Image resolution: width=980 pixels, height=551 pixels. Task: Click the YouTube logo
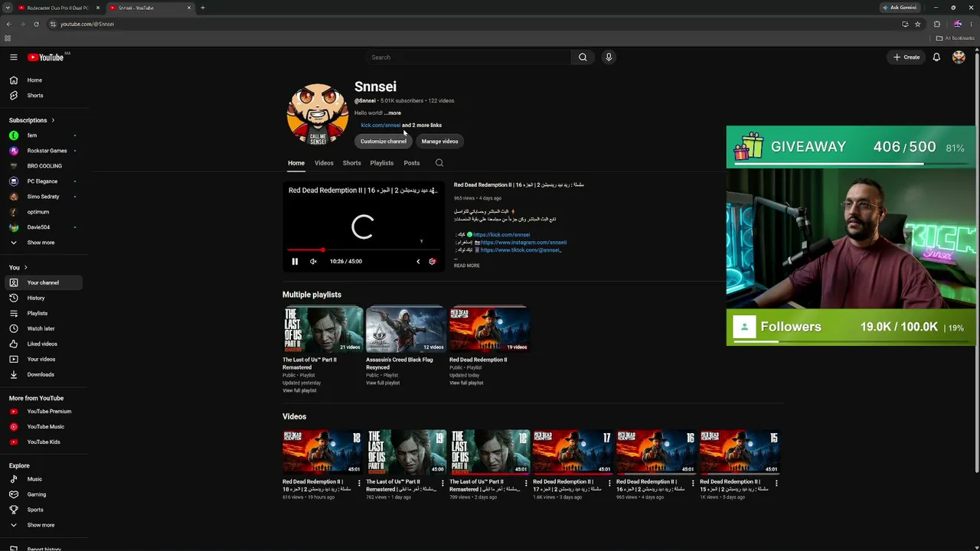click(46, 57)
